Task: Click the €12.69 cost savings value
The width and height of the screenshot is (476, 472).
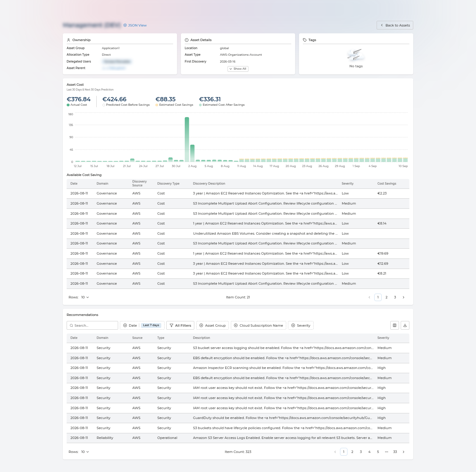Action: 383,264
